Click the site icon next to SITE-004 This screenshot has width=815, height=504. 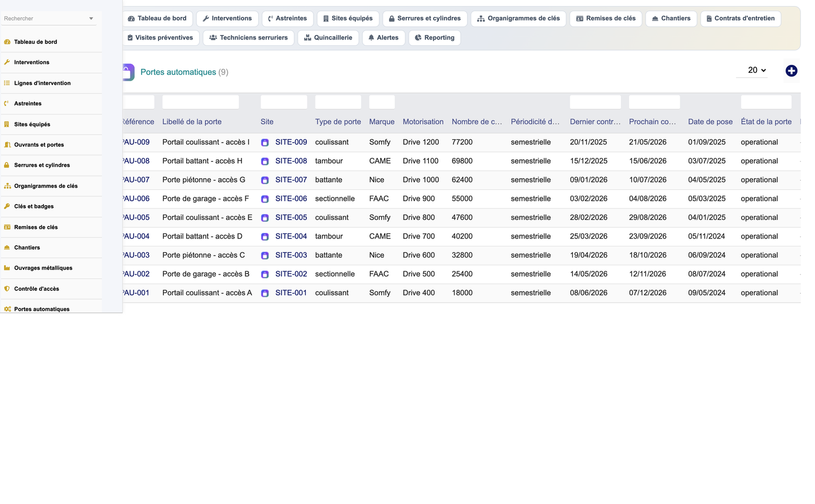point(265,237)
